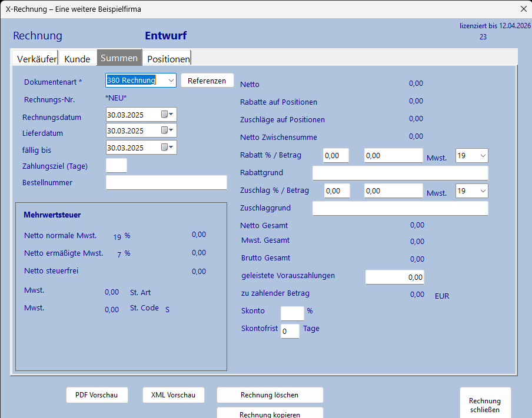The height and width of the screenshot is (418, 532).
Task: Click the EUR currency label
Action: 442,296
